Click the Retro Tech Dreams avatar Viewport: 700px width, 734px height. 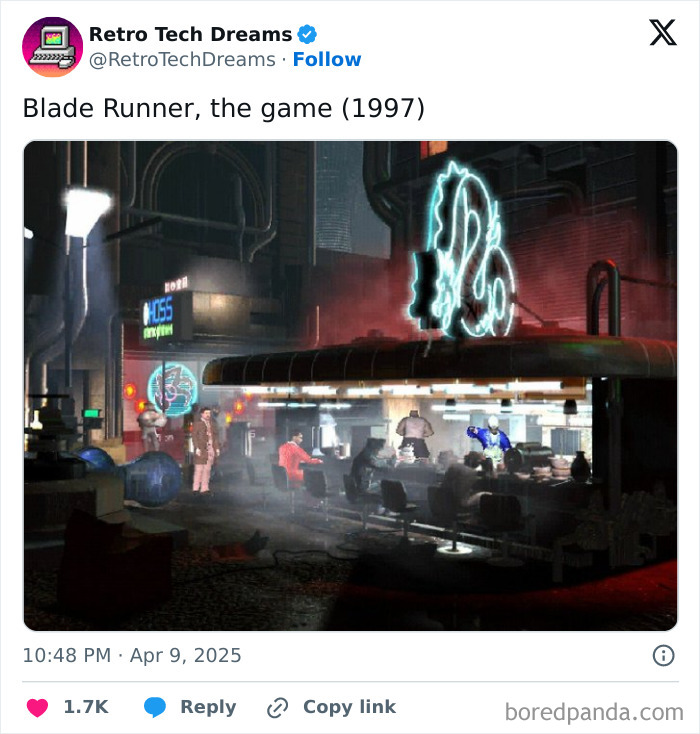pyautogui.click(x=52, y=47)
